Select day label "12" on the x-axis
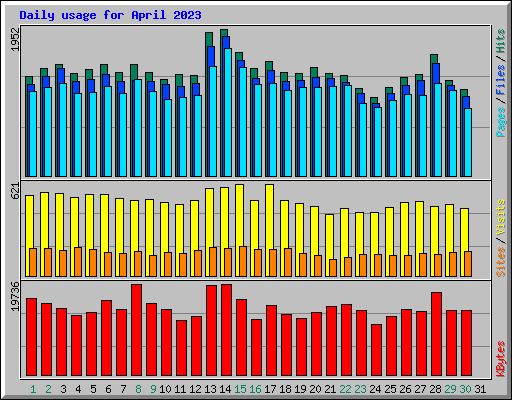The width and height of the screenshot is (512, 400). (x=195, y=389)
